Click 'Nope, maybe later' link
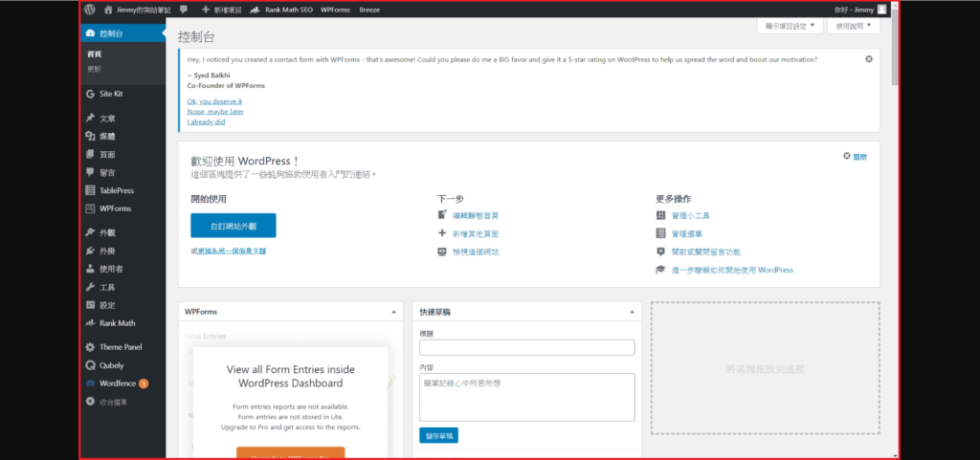Image resolution: width=980 pixels, height=460 pixels. 215,111
